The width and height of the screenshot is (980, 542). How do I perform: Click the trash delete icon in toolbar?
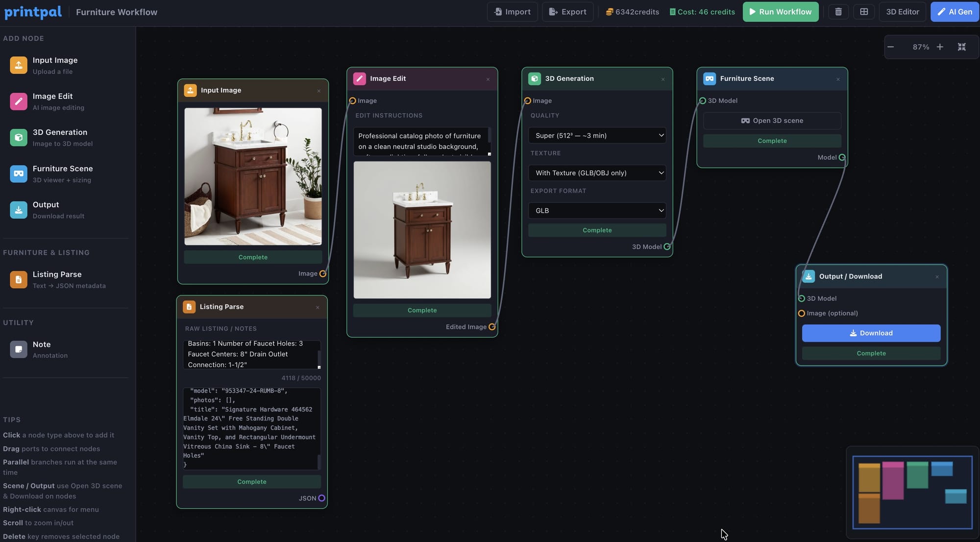point(838,12)
